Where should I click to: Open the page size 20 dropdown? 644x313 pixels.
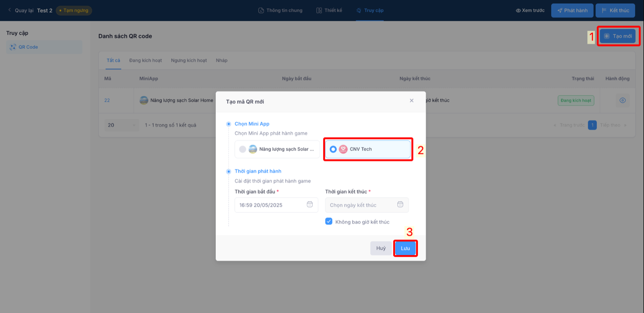click(122, 125)
